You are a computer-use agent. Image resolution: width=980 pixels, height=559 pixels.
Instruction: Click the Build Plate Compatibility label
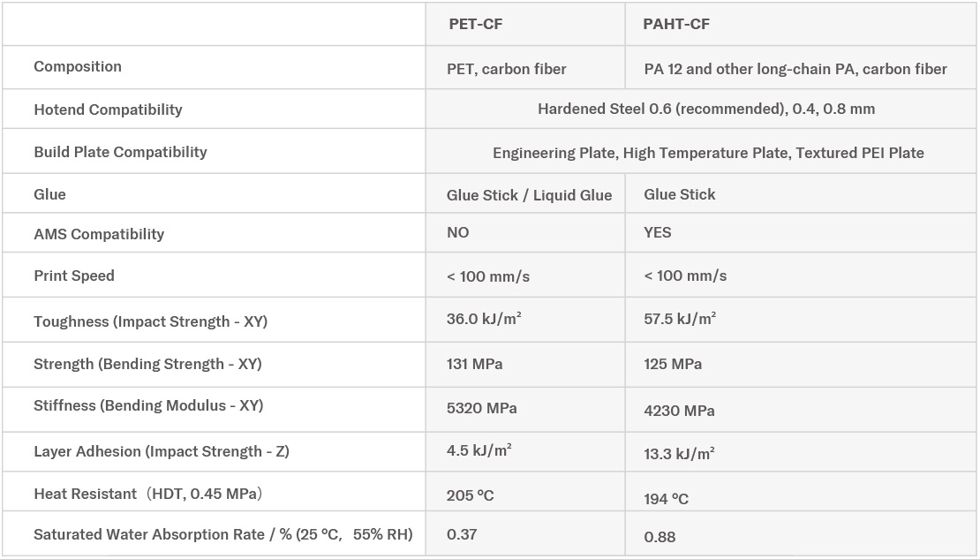pos(120,152)
